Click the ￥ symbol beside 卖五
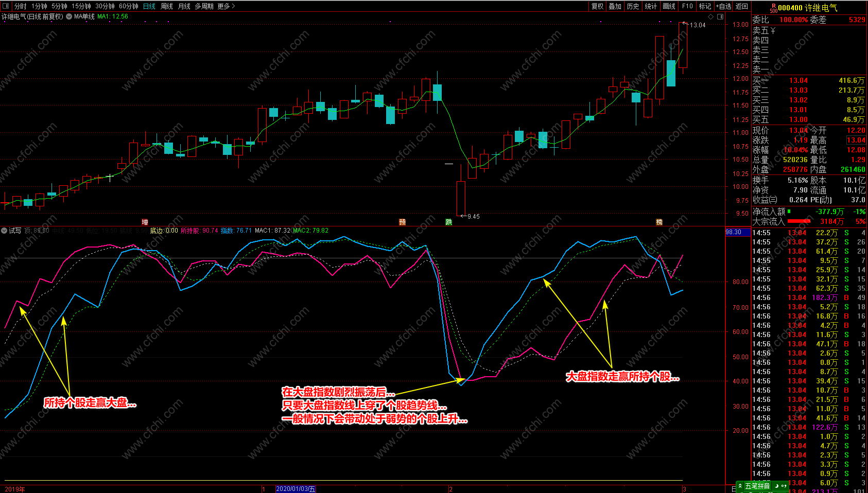Screen dimensions: 868x493 773,31
